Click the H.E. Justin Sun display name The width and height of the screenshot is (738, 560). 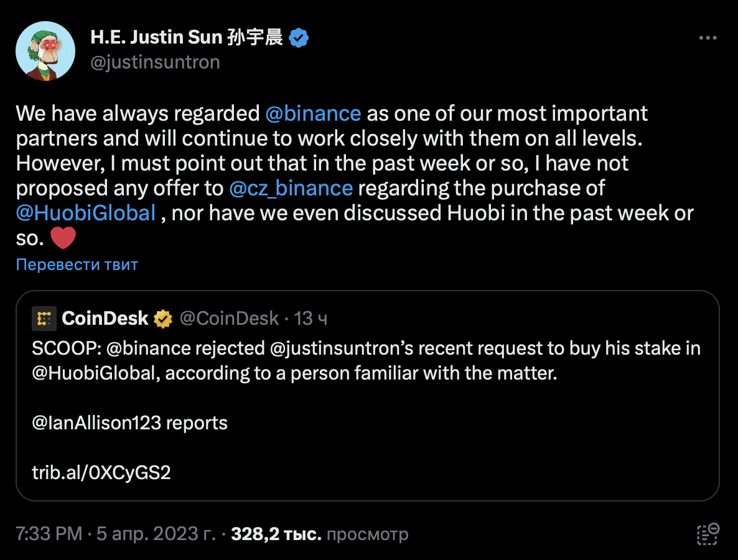click(187, 38)
